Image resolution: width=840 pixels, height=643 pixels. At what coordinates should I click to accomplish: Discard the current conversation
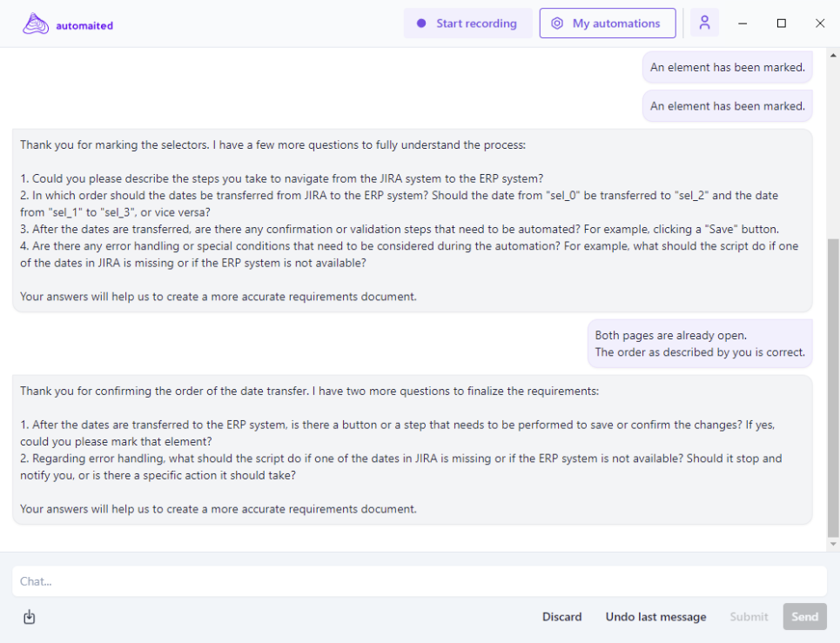[x=561, y=617]
